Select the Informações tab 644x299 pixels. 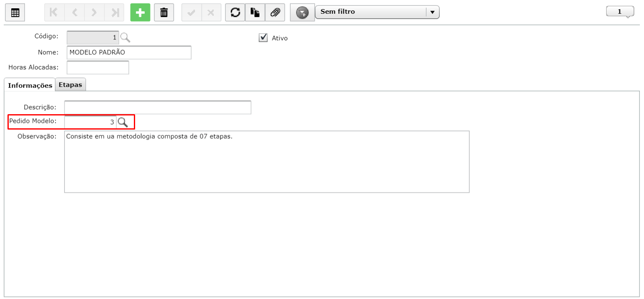coord(30,85)
